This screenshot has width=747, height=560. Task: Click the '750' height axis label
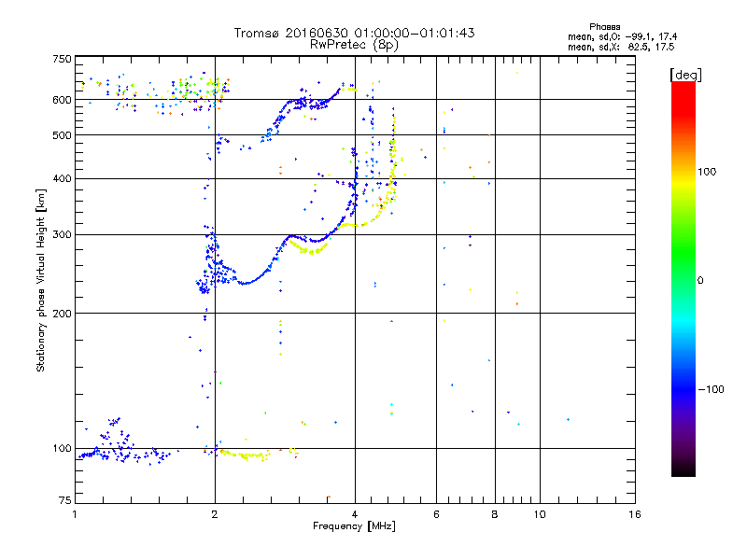pos(62,59)
